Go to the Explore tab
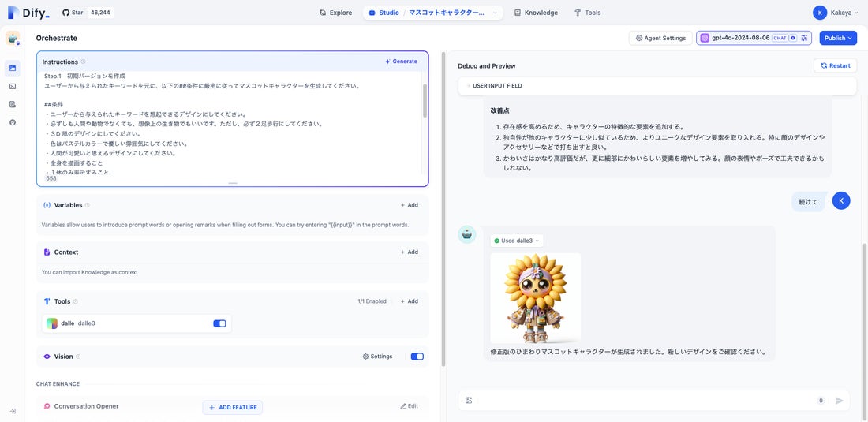Screen dimensions: 868x422 tap(335, 13)
